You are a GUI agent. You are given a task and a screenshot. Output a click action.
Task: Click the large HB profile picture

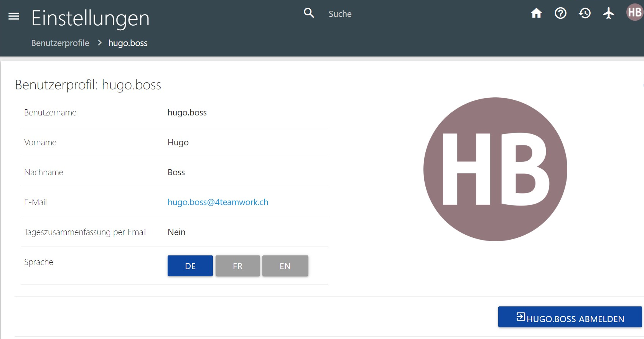point(495,169)
